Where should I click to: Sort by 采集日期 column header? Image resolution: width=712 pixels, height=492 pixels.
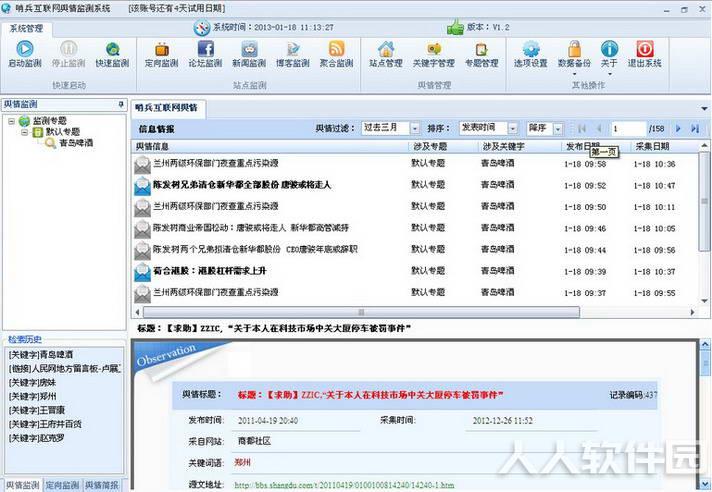[665, 146]
